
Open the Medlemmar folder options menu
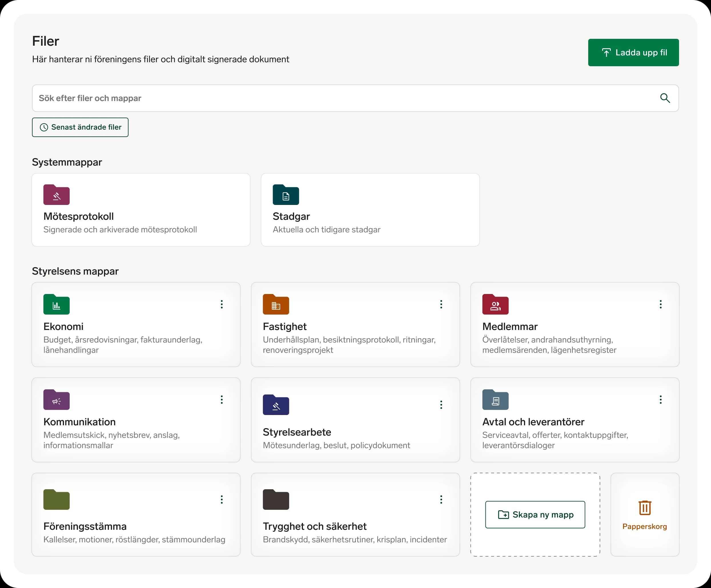coord(660,304)
